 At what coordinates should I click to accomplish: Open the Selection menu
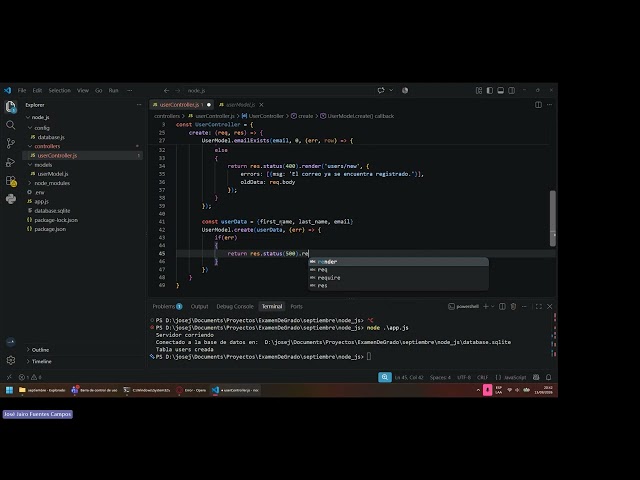(60, 91)
